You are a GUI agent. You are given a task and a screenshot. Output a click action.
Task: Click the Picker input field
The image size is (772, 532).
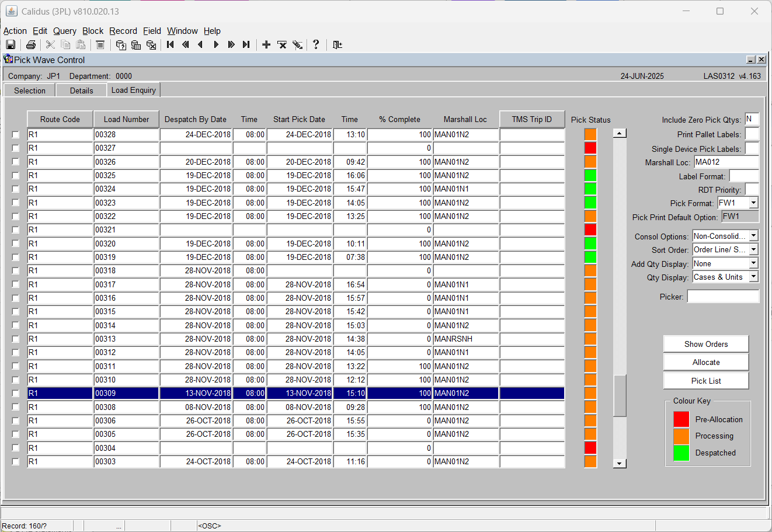pos(723,297)
